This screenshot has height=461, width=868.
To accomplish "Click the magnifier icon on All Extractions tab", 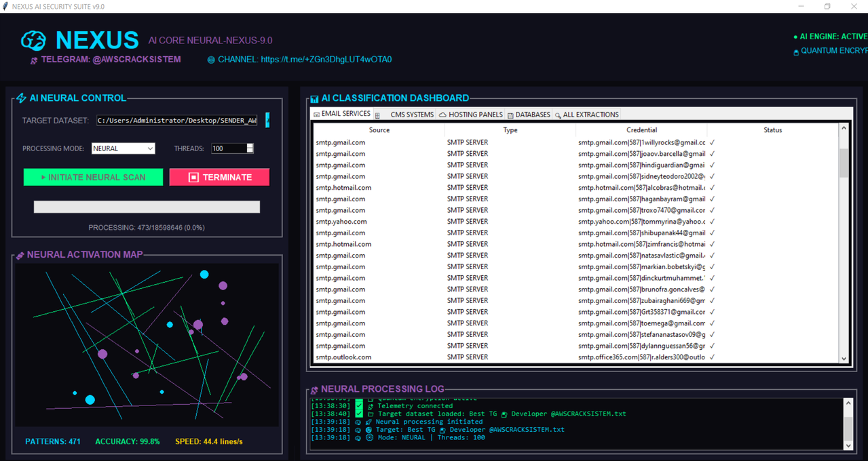I will click(x=558, y=115).
